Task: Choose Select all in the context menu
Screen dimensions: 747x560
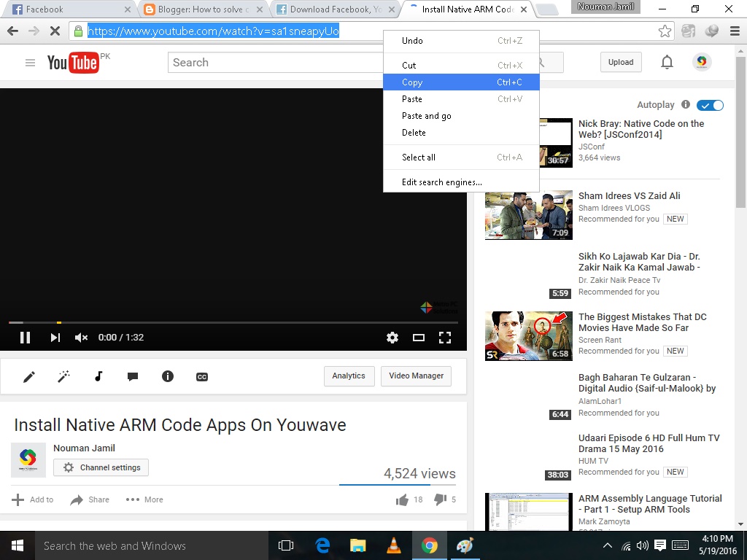Action: point(461,157)
